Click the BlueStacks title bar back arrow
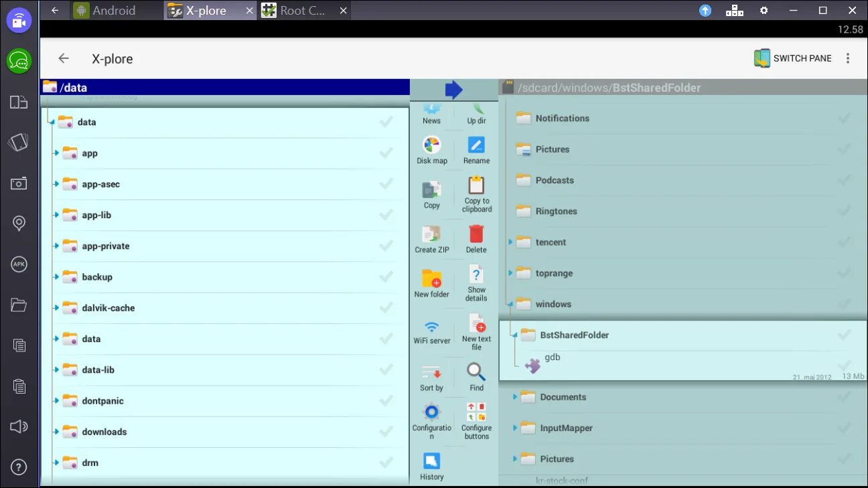This screenshot has height=488, width=868. point(55,10)
